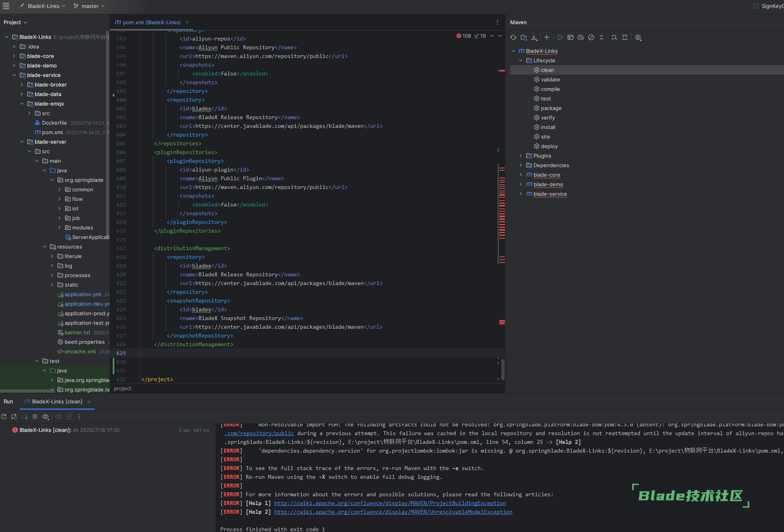Screen dimensions: 784x532
Task: Open the ProjectBuildingException help link
Action: tap(390, 503)
